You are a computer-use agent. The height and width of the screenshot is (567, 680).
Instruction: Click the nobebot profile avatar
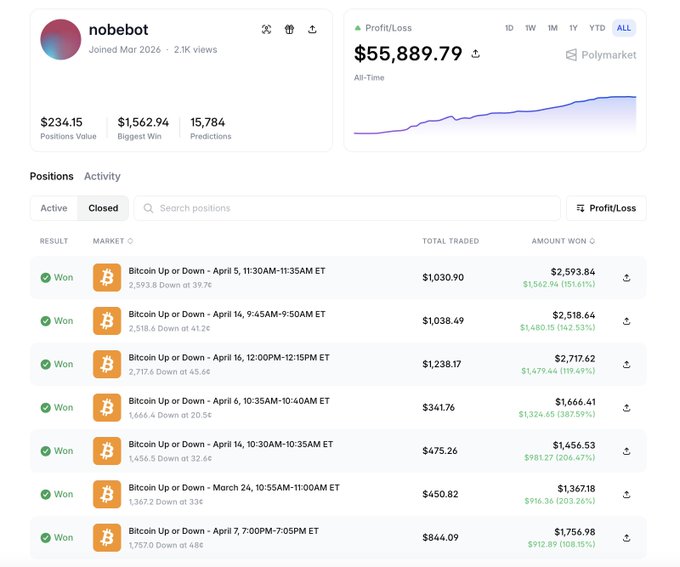pos(61,39)
